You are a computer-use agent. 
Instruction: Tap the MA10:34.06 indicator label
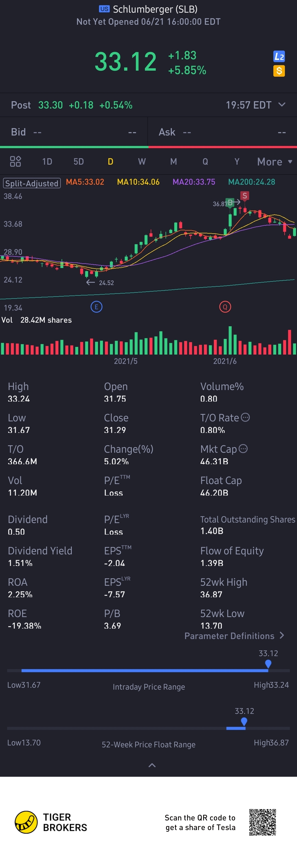point(138,182)
